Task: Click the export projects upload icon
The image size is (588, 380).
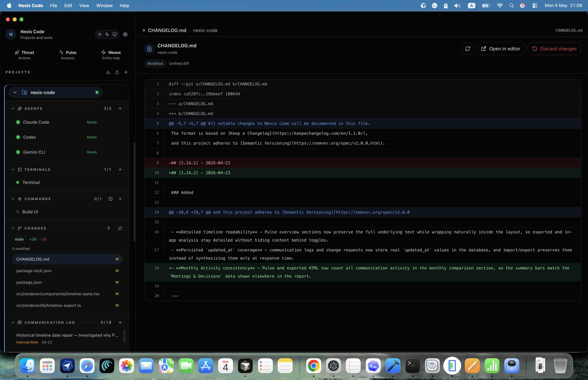Action: click(x=117, y=72)
